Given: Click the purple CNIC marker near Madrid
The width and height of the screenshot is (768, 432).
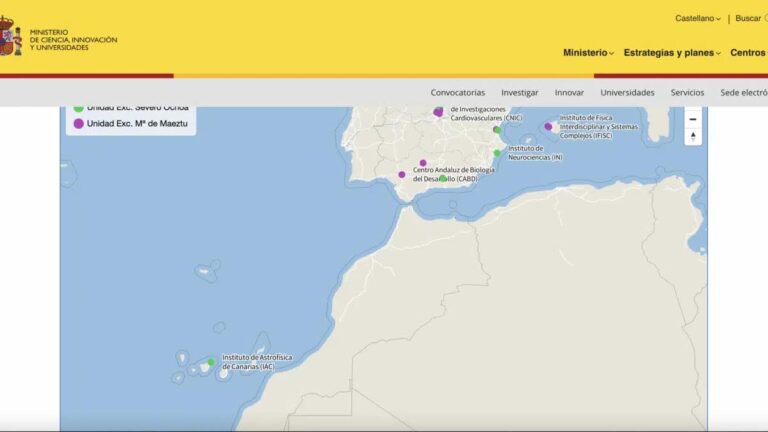Looking at the screenshot, I should 438,112.
